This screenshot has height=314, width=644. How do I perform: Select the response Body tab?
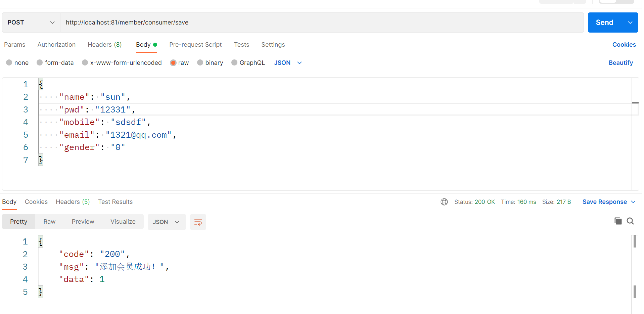pyautogui.click(x=9, y=202)
